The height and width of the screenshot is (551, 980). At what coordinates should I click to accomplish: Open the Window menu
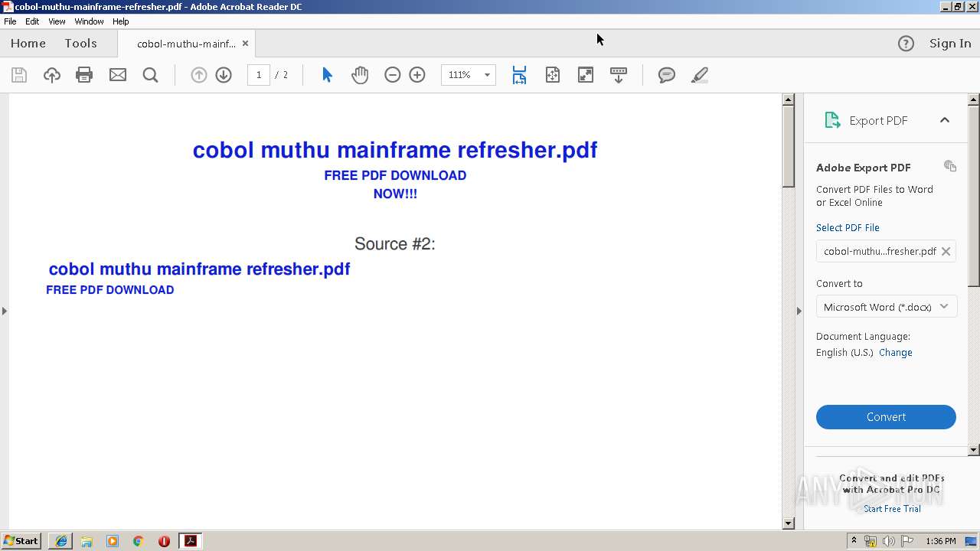coord(89,21)
